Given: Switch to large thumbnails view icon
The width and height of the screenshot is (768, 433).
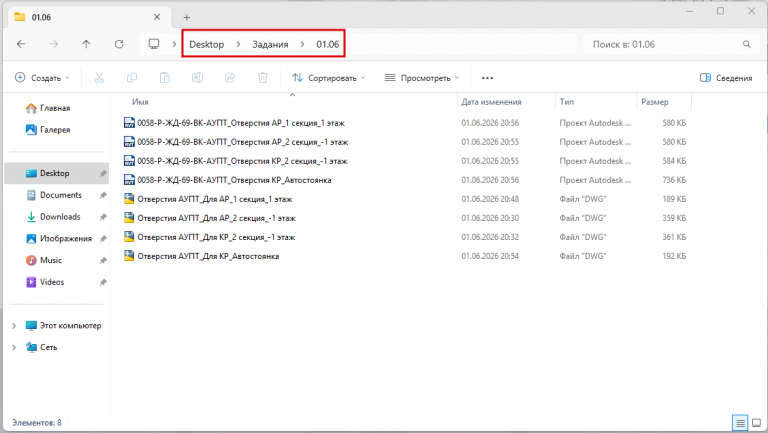Looking at the screenshot, I should (757, 422).
